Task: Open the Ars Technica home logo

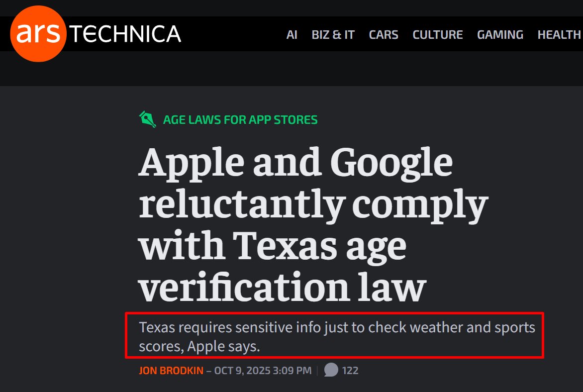Action: coord(96,34)
